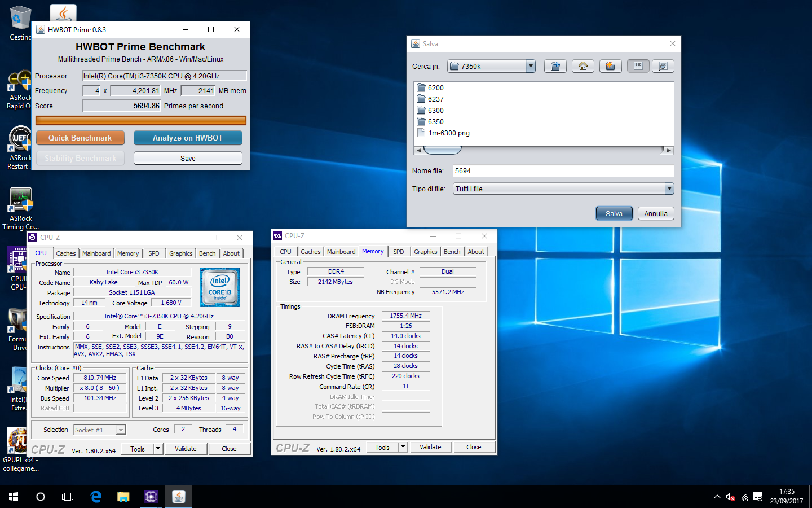Open Memory tab in left CPU-Z window

128,253
